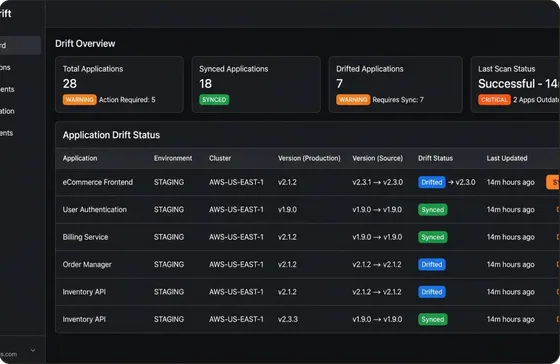Click the "Last Scan Status" card title

pyautogui.click(x=506, y=69)
